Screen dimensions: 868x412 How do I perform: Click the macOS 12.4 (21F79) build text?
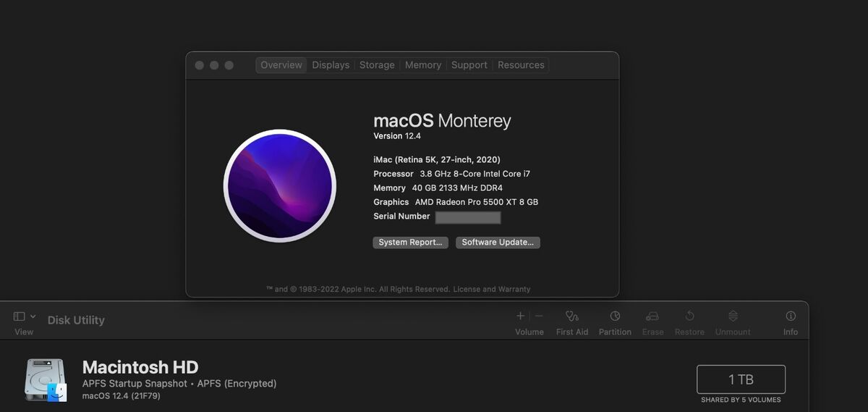(122, 396)
